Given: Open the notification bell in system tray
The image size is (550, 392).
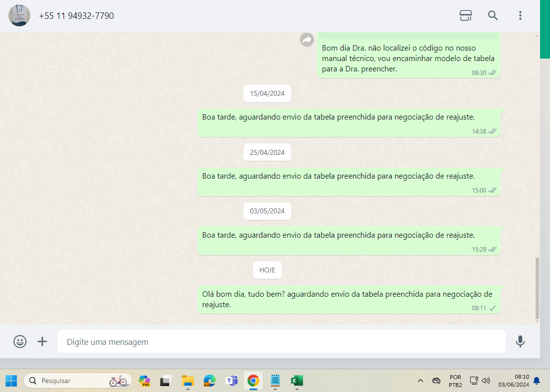Looking at the screenshot, I should 536,381.
